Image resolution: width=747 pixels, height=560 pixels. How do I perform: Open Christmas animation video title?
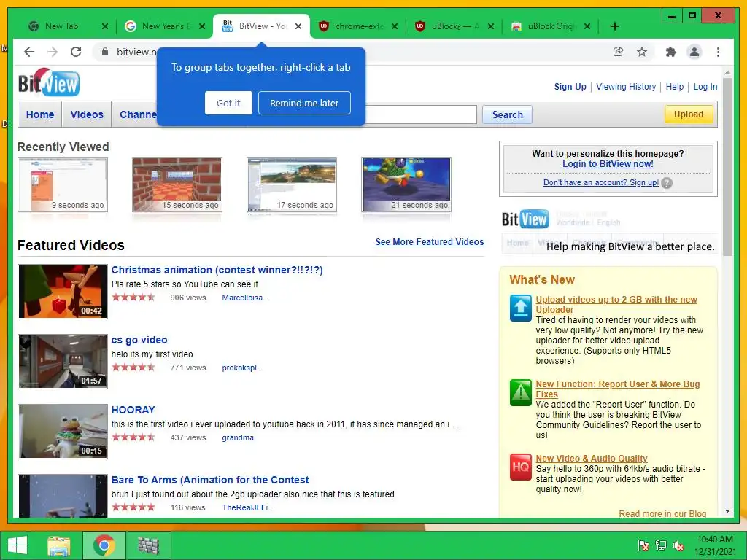[x=217, y=270]
